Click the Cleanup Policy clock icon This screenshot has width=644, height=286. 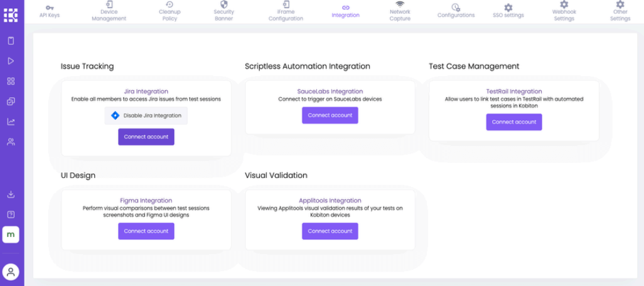coord(169,4)
